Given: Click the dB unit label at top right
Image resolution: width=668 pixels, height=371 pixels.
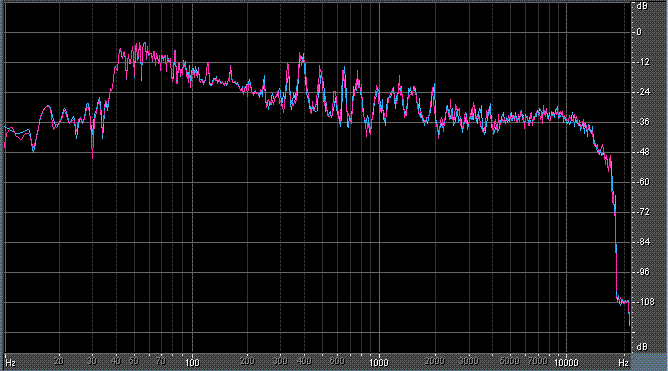Looking at the screenshot, I should pyautogui.click(x=642, y=6).
